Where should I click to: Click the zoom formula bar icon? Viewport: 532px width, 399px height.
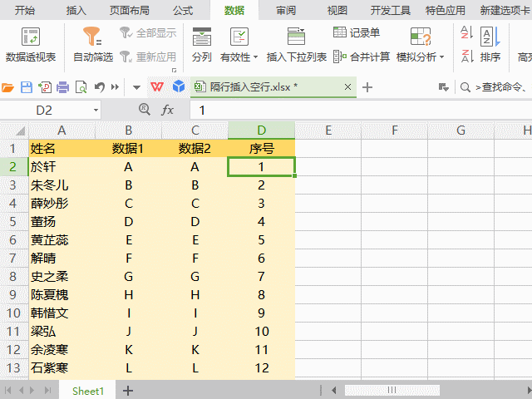point(145,110)
